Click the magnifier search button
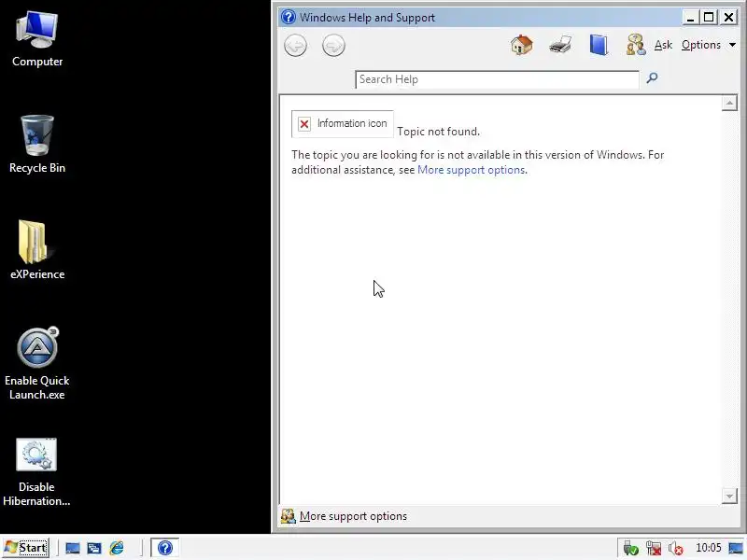 652,78
